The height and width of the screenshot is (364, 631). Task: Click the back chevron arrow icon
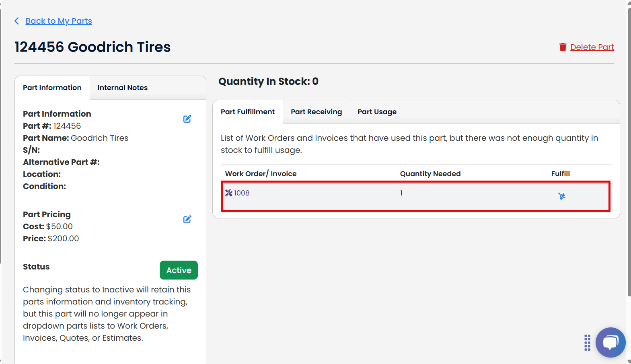click(x=17, y=21)
